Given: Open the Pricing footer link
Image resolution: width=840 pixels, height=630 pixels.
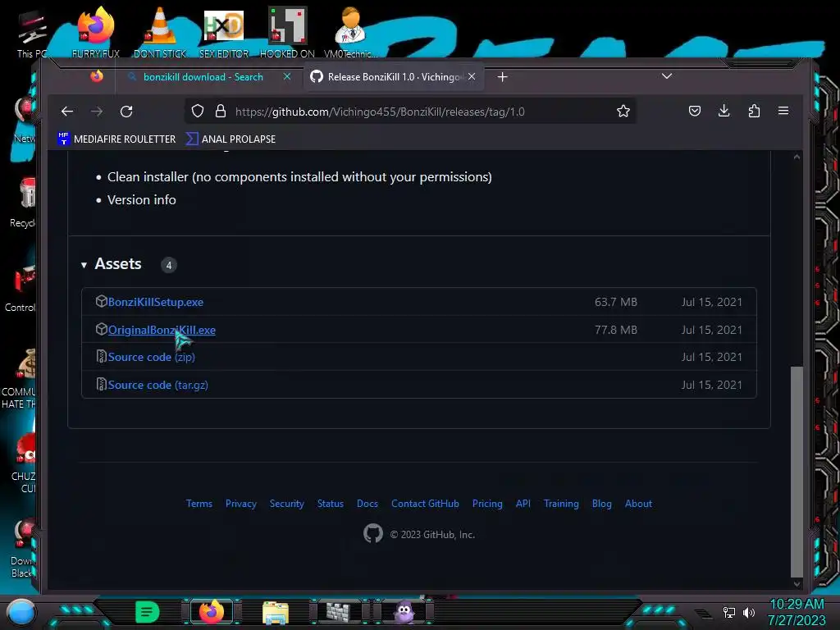Looking at the screenshot, I should pyautogui.click(x=487, y=504).
